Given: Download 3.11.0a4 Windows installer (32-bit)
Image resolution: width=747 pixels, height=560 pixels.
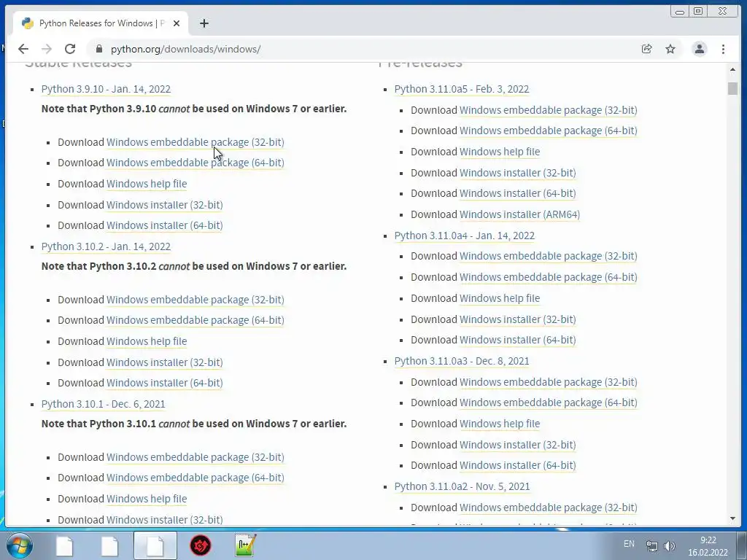Looking at the screenshot, I should (518, 319).
